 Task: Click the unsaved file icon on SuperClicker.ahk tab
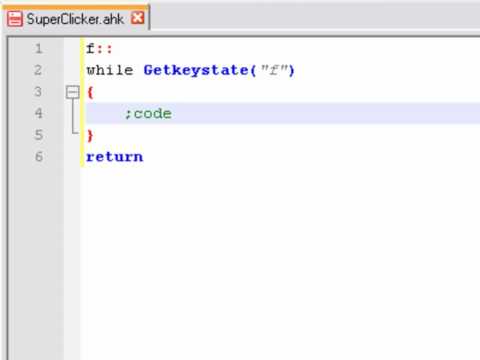(15, 19)
